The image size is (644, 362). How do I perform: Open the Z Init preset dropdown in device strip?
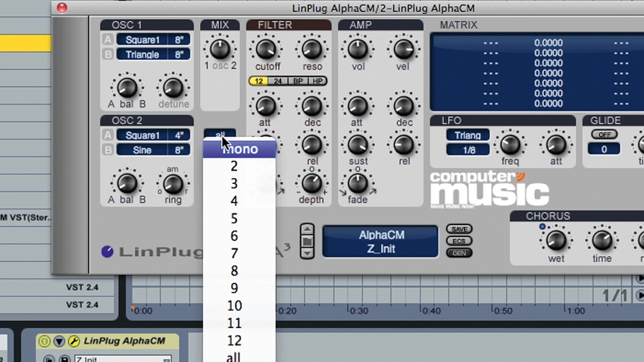(123, 359)
